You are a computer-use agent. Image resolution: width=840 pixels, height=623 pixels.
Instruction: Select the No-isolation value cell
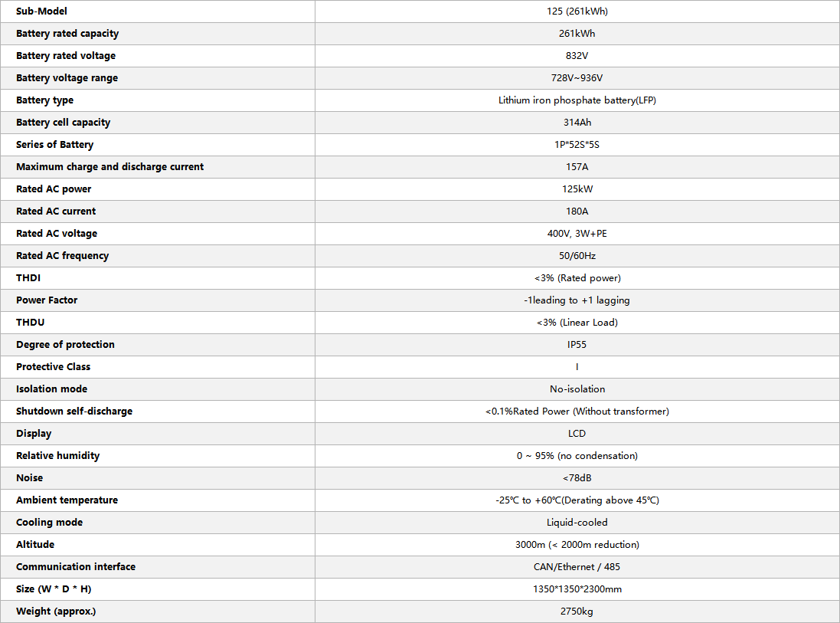point(577,389)
